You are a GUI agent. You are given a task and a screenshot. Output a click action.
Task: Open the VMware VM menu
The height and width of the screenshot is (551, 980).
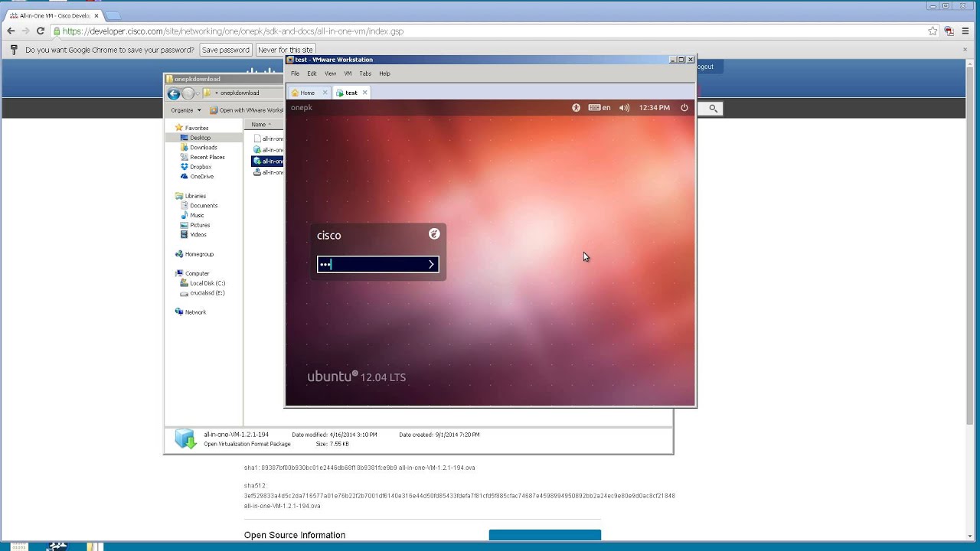[x=348, y=73]
